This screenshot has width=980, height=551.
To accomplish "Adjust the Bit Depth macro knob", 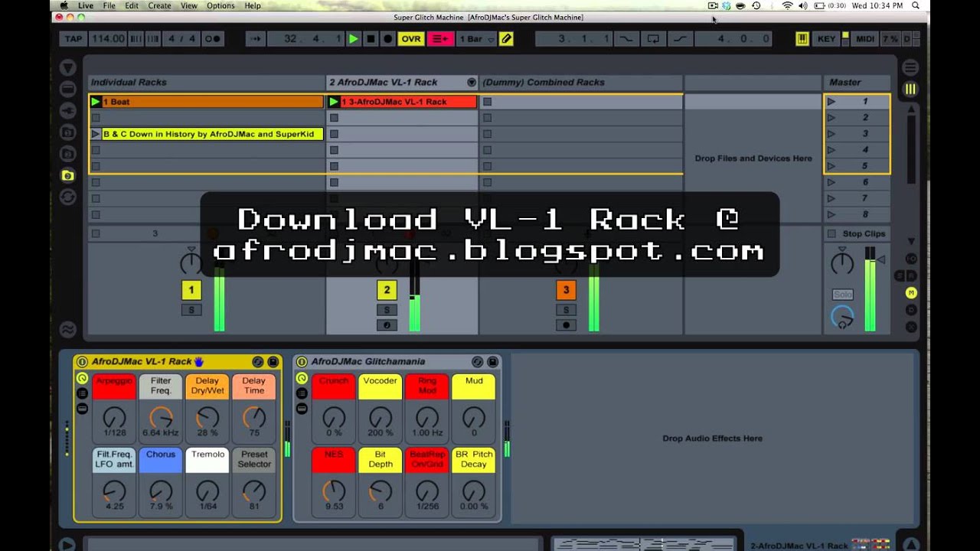I will click(381, 491).
